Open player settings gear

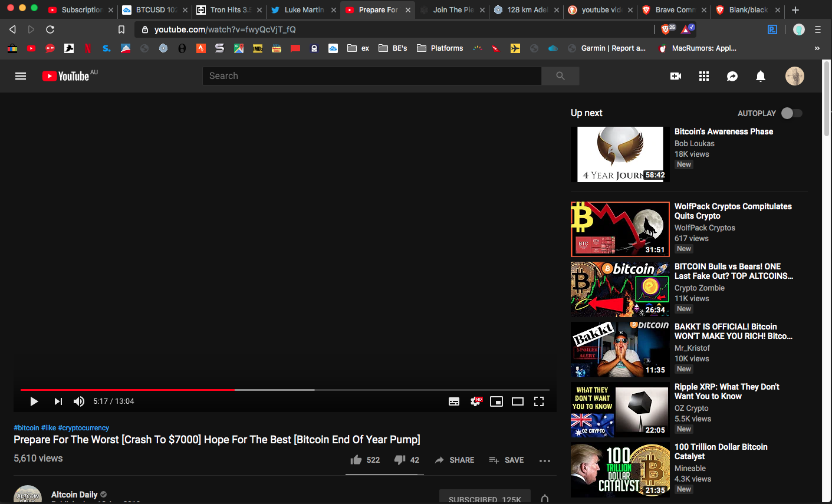click(x=475, y=401)
